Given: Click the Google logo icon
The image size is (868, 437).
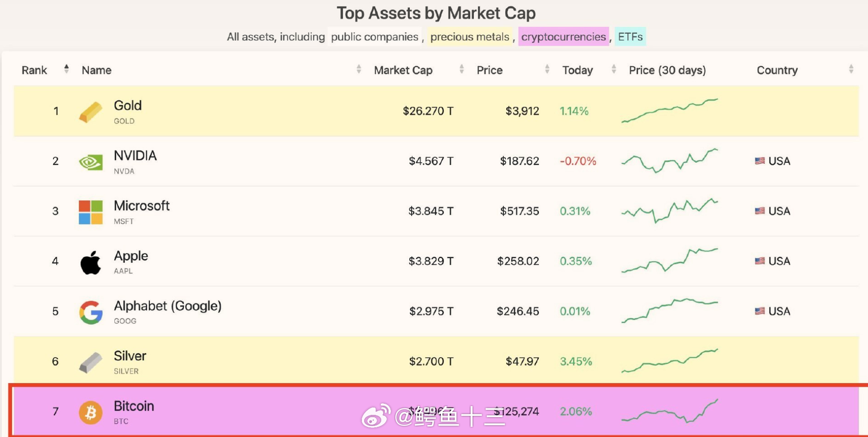Looking at the screenshot, I should [x=90, y=312].
